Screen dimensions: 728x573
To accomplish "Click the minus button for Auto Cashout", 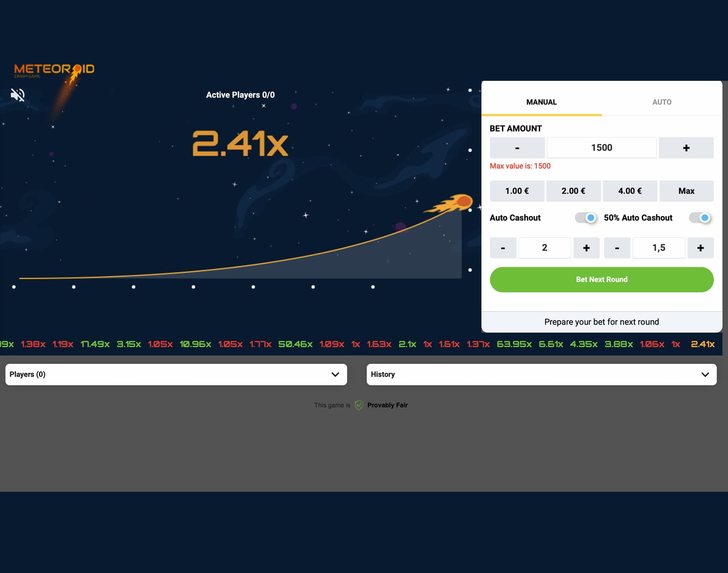I will click(503, 247).
